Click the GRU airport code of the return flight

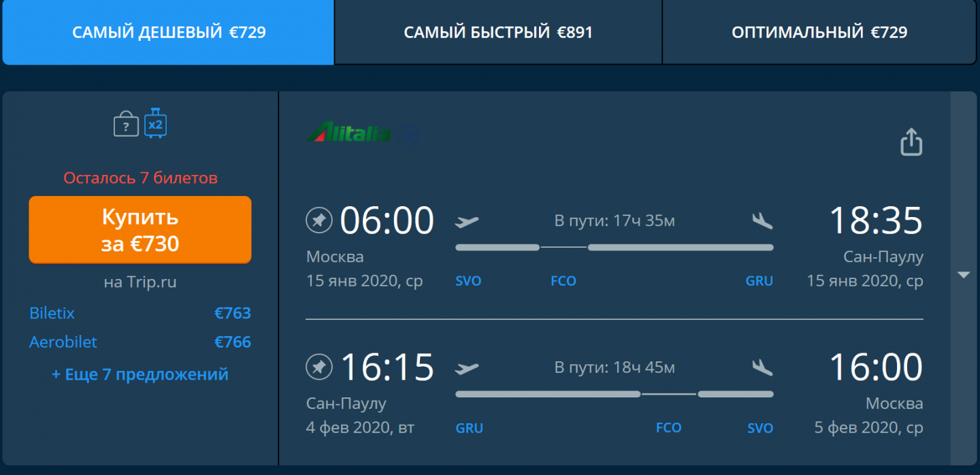[469, 428]
